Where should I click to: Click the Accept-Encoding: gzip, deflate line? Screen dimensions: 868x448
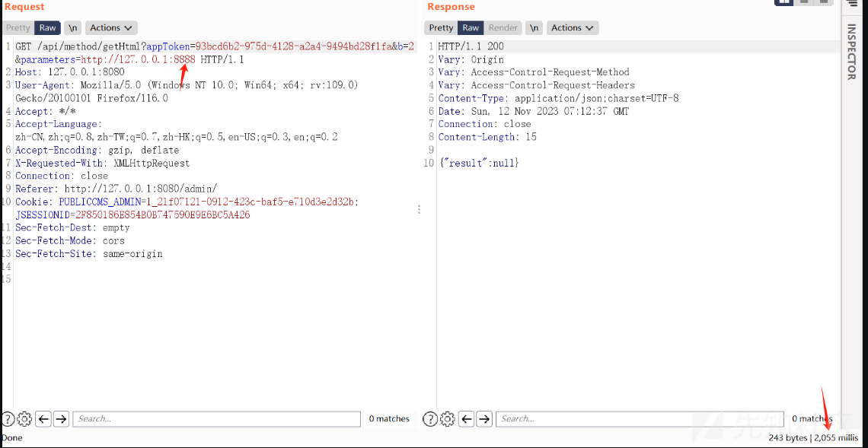(x=97, y=150)
